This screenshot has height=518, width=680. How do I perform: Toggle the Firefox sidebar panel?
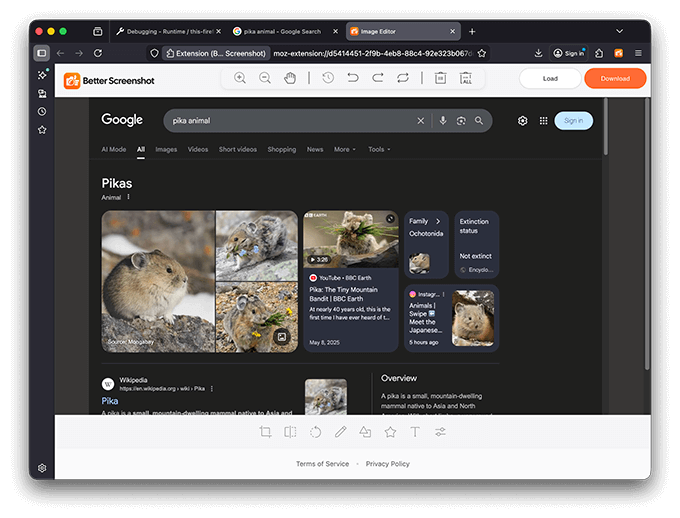pos(41,53)
